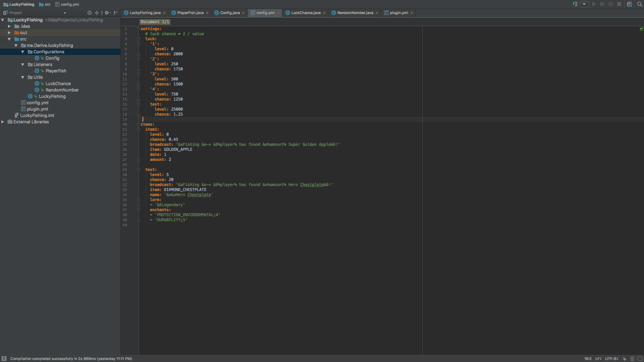The height and width of the screenshot is (362, 644).
Task: Toggle tool window bars button
Action: tap(4, 359)
